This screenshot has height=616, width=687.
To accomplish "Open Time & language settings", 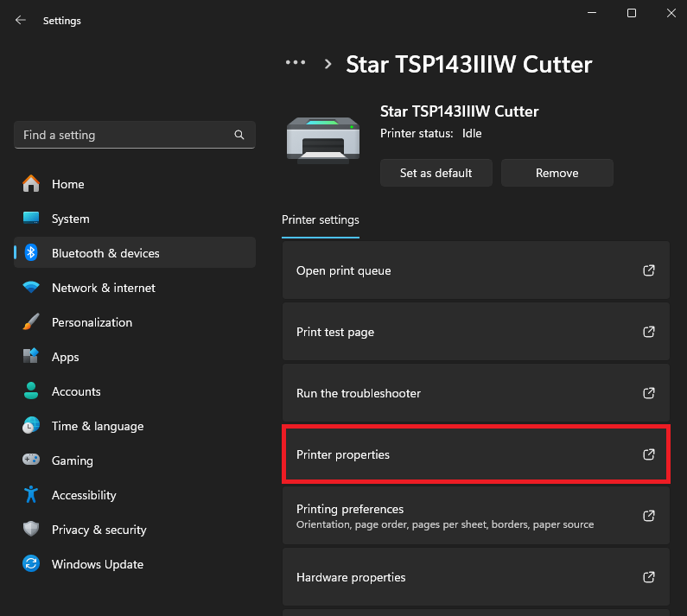I will (135, 426).
